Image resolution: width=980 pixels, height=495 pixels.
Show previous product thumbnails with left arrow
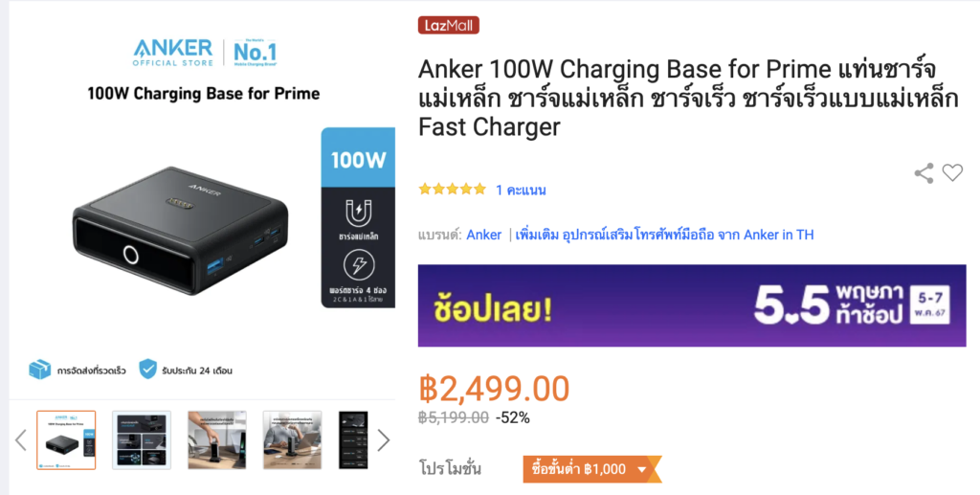pos(21,440)
